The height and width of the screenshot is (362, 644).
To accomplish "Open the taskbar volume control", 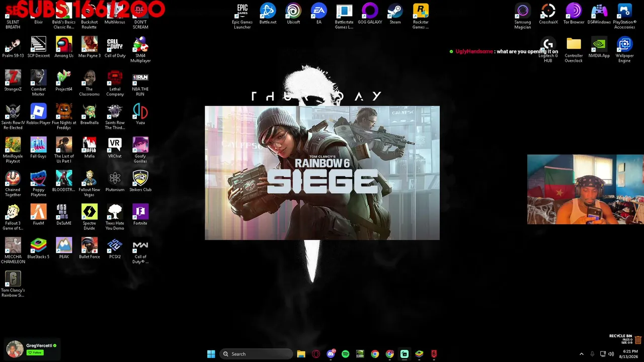I will [x=611, y=354].
